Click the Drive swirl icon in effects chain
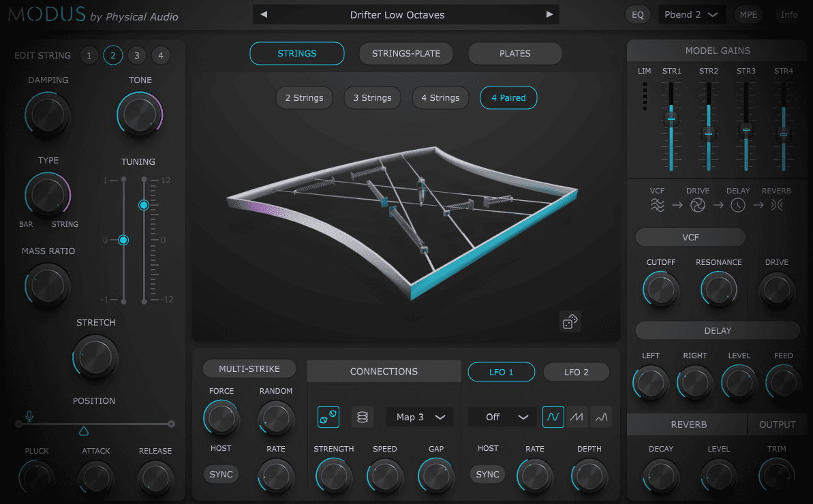The image size is (813, 504). (698, 205)
